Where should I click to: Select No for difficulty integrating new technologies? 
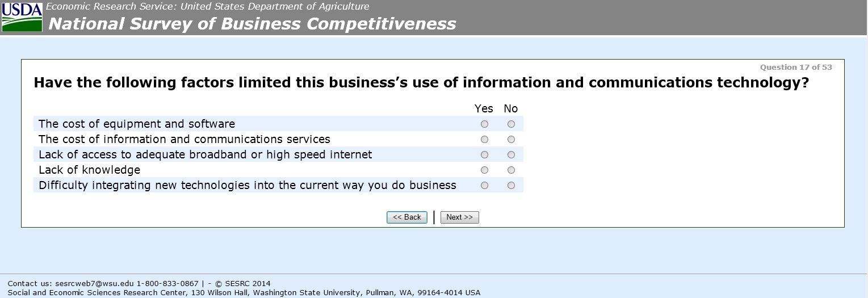pos(511,186)
